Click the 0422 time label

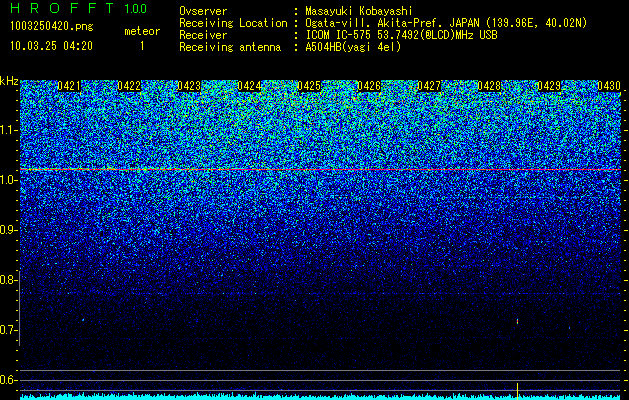(129, 86)
